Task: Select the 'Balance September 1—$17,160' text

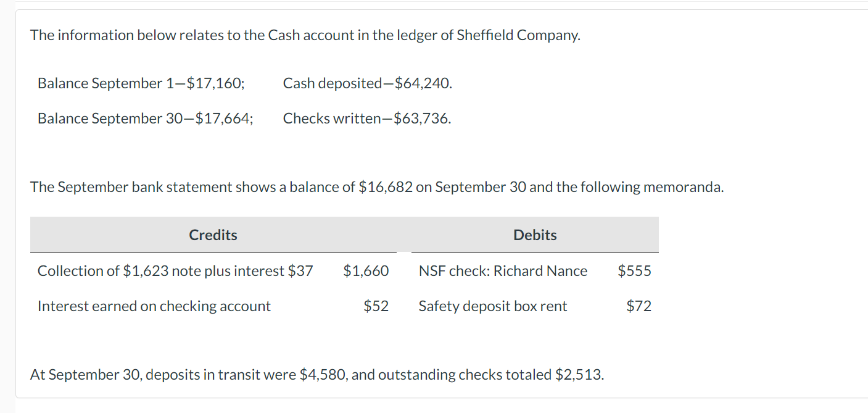Action: click(x=141, y=83)
